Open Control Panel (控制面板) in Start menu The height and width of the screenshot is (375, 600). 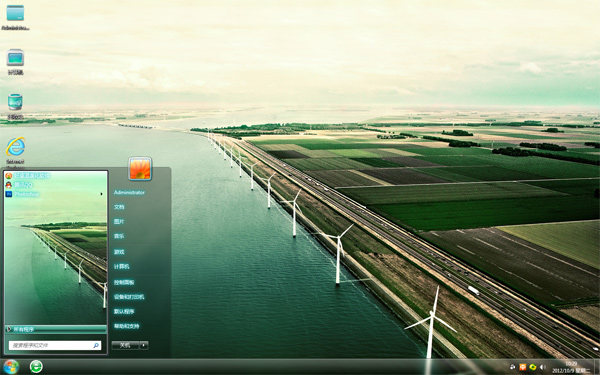(124, 282)
